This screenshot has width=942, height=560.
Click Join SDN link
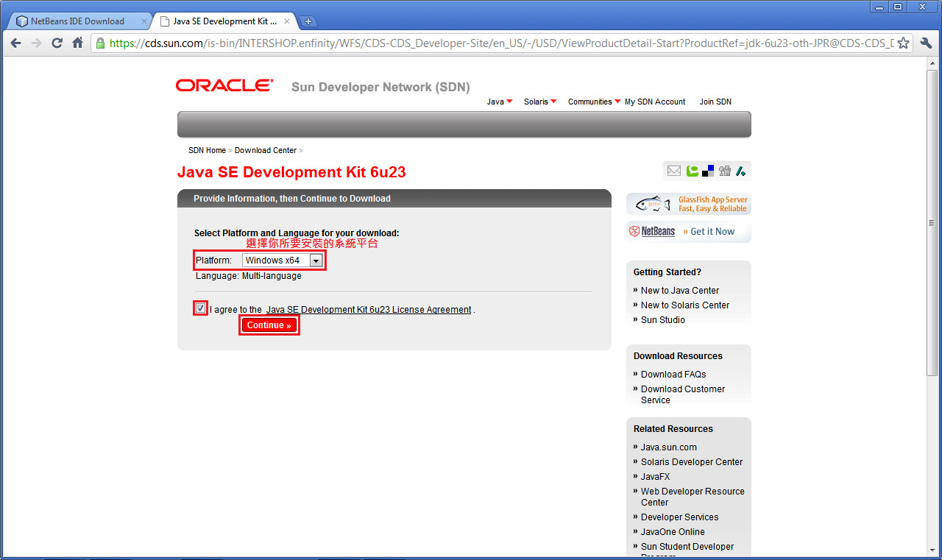pos(715,102)
